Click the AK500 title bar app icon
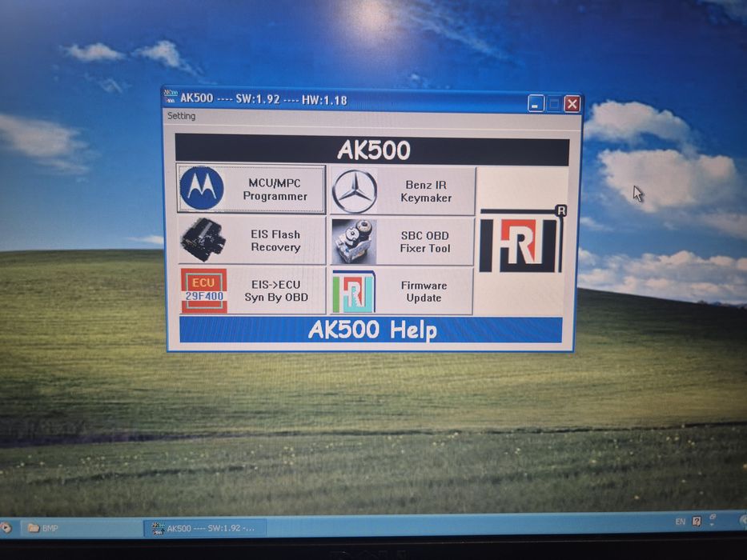Viewport: 747px width, 560px height. click(171, 96)
